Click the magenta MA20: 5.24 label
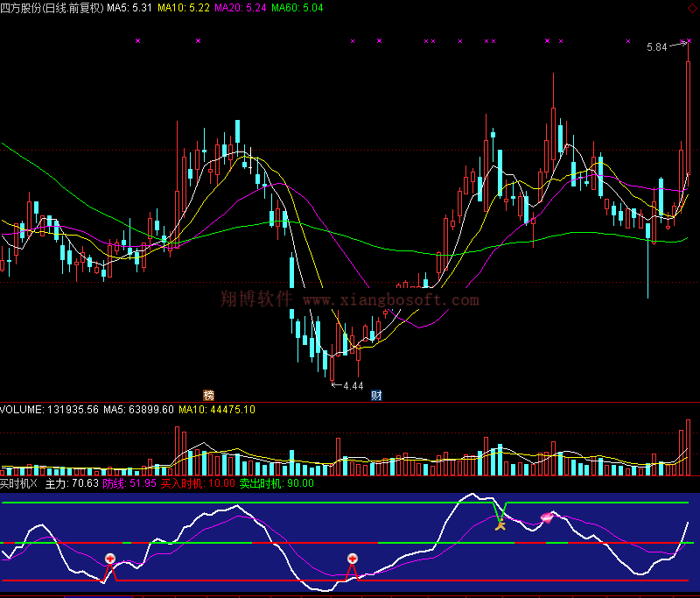This screenshot has height=598, width=700. coord(241,8)
